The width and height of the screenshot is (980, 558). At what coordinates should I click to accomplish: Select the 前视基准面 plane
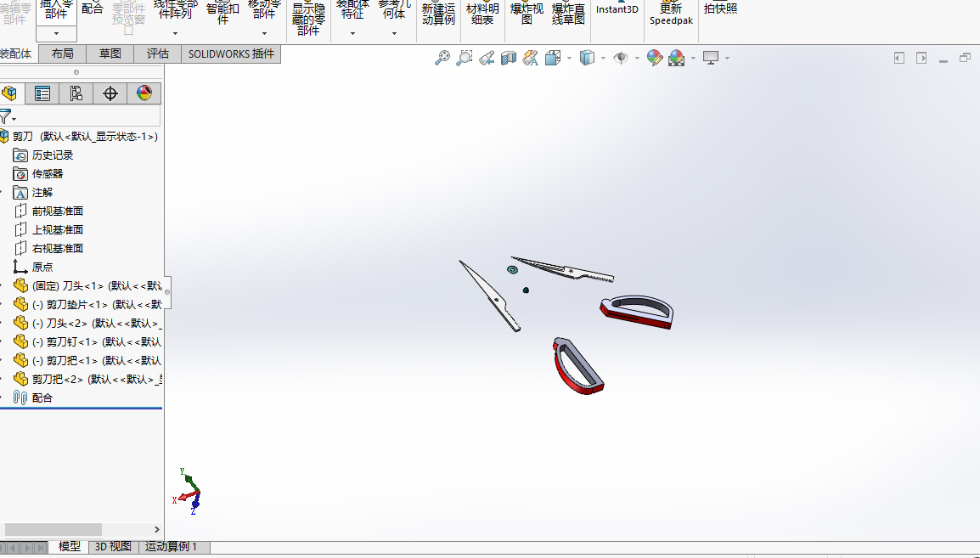click(x=48, y=211)
